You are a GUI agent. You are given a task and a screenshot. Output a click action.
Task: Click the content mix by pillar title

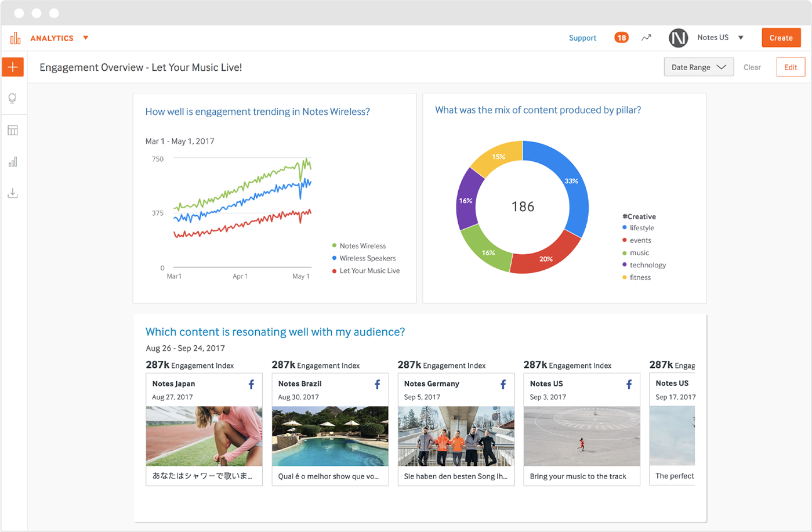click(x=538, y=110)
